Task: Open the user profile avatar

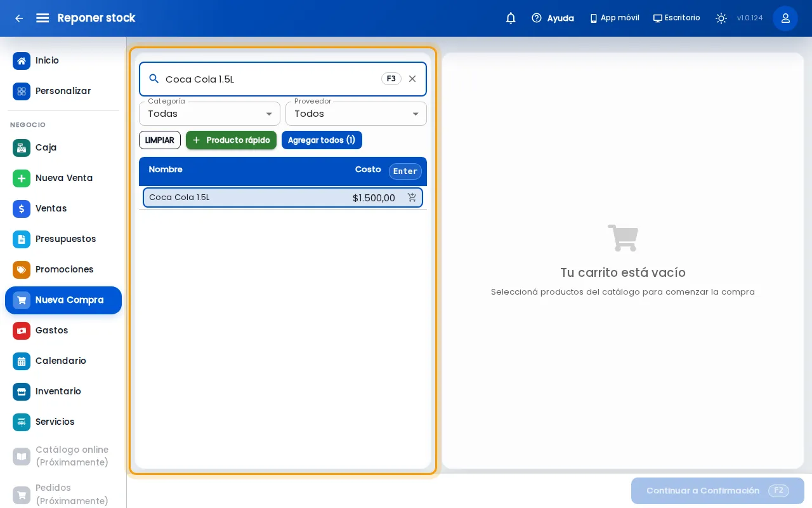Action: 785,18
